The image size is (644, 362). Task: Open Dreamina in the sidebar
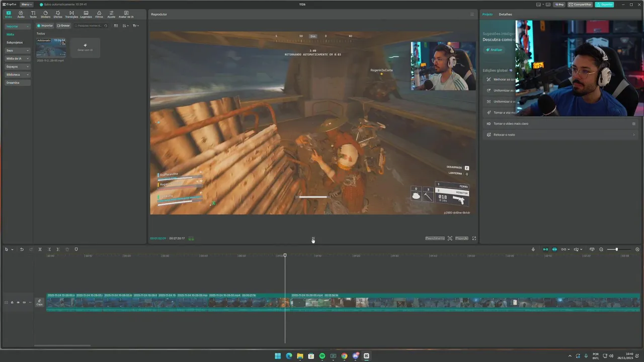click(x=18, y=82)
